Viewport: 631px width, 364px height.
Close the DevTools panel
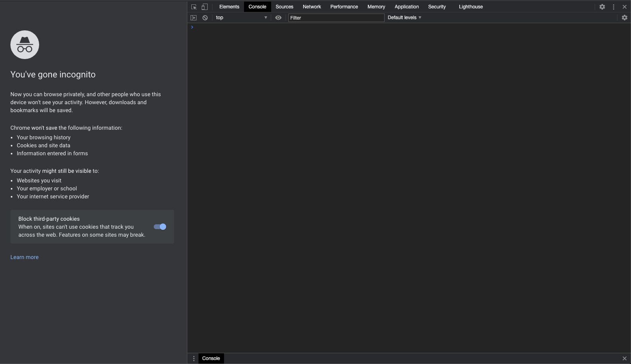625,7
